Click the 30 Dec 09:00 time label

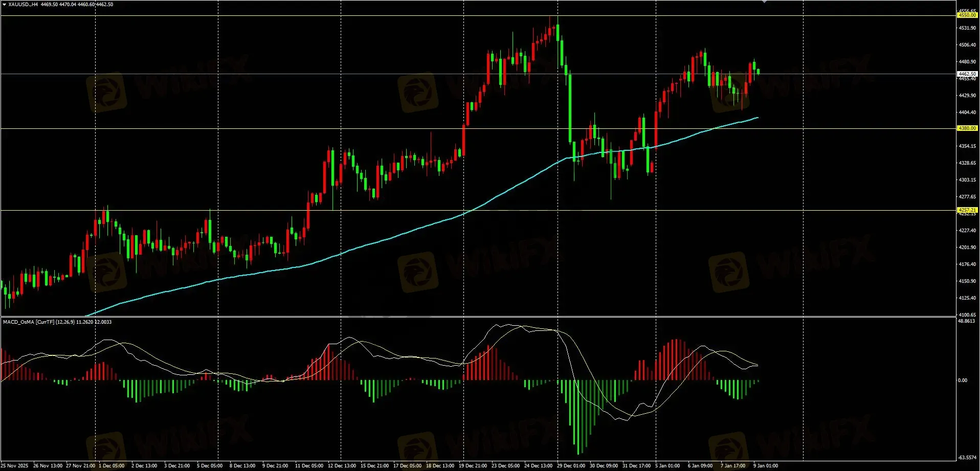coord(604,466)
